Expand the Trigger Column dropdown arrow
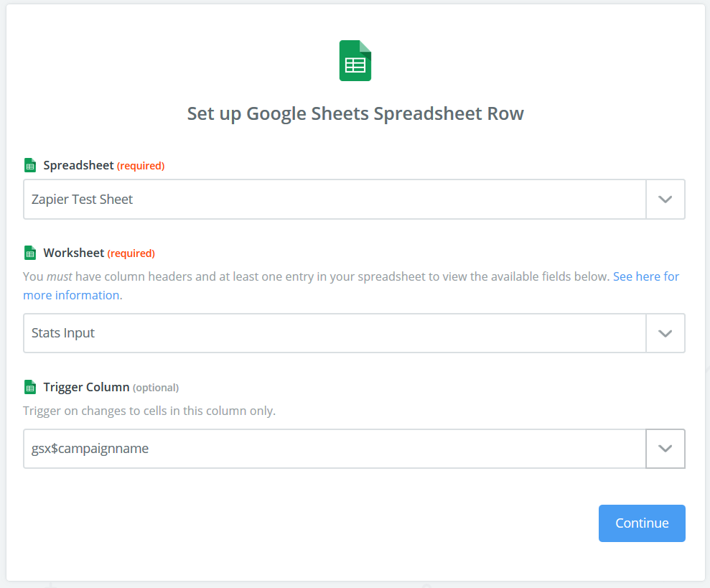The height and width of the screenshot is (588, 710). pyautogui.click(x=665, y=449)
